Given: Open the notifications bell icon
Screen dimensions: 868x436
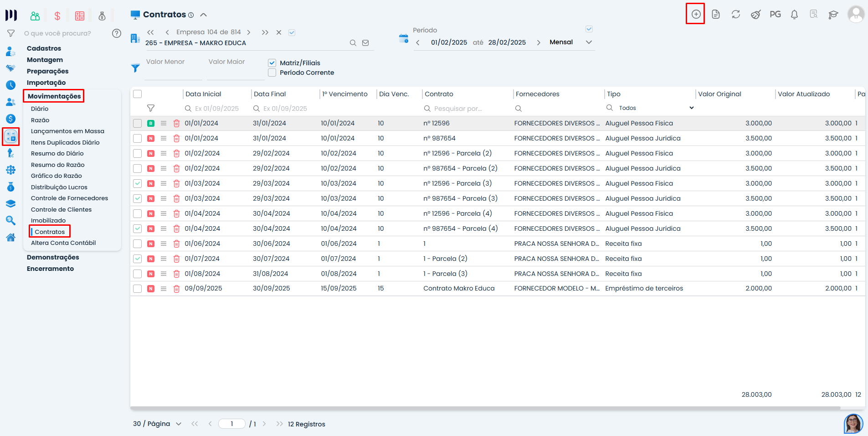Looking at the screenshot, I should pos(794,15).
